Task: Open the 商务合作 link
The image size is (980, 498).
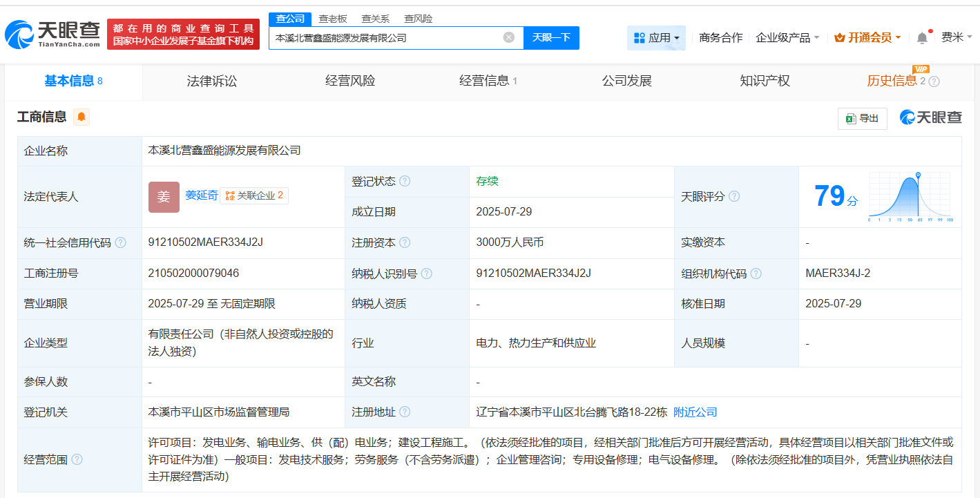Action: (721, 38)
